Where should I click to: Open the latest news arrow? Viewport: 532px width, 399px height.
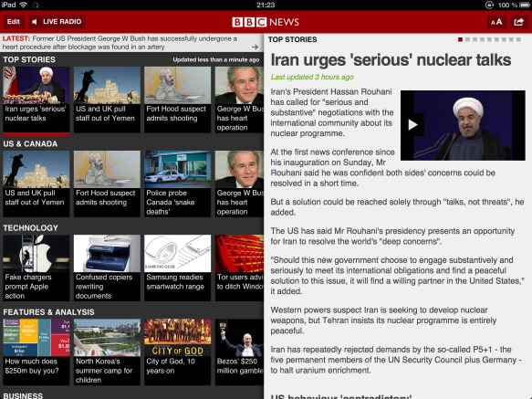(255, 47)
